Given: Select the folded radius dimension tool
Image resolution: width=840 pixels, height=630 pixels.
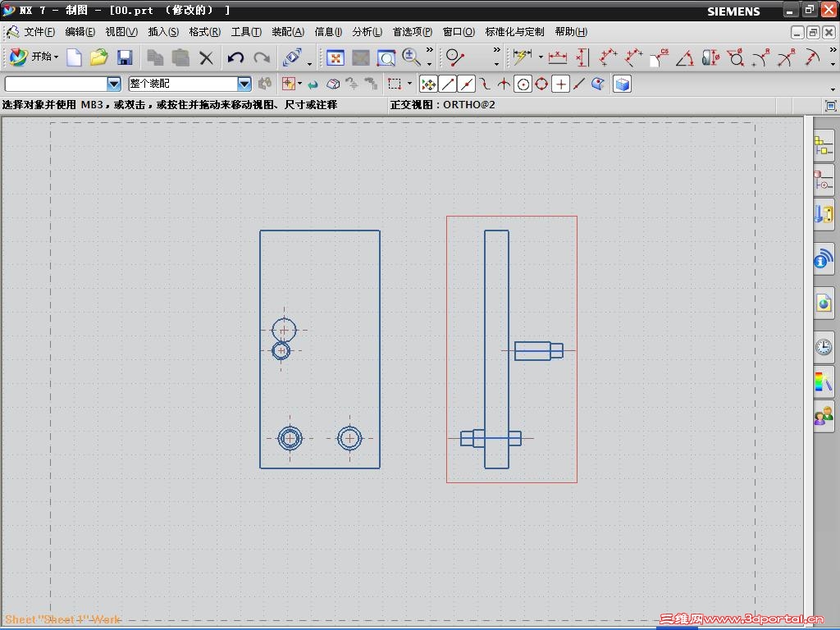Looking at the screenshot, I should [x=812, y=57].
